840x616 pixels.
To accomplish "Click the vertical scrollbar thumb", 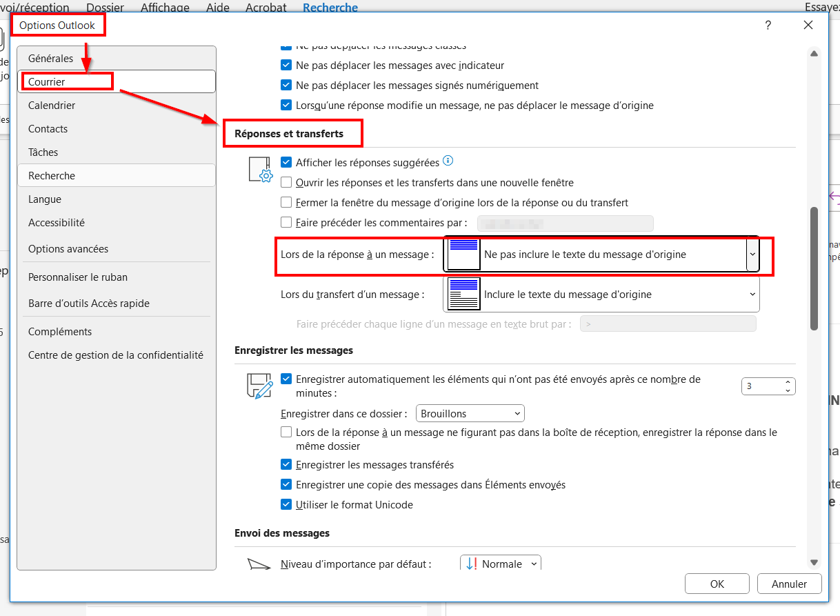I will [x=814, y=268].
